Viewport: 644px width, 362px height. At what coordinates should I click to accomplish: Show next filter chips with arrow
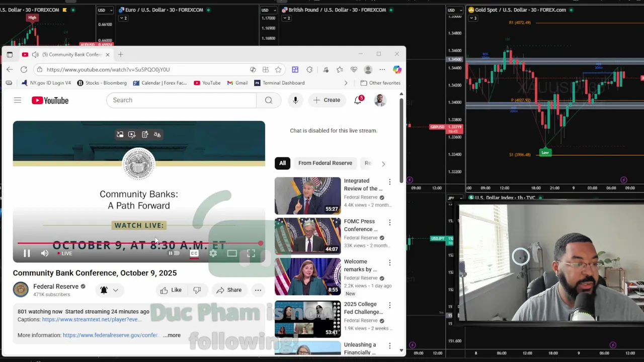[x=383, y=163]
